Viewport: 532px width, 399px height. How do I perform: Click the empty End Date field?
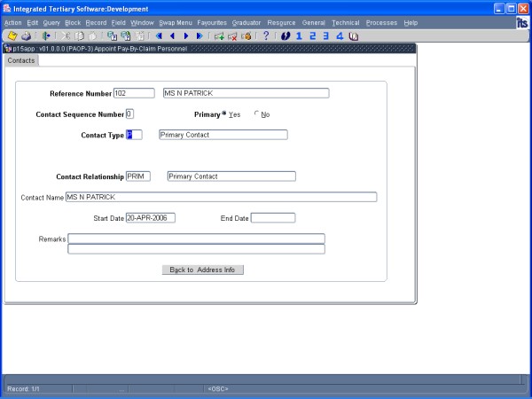[x=273, y=218]
